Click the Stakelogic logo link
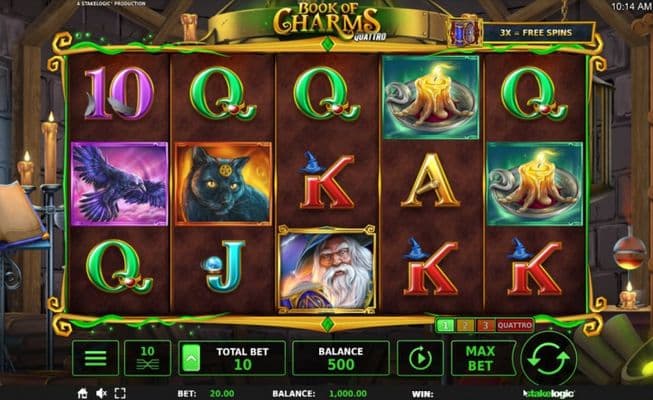653x400 pixels. 549,393
